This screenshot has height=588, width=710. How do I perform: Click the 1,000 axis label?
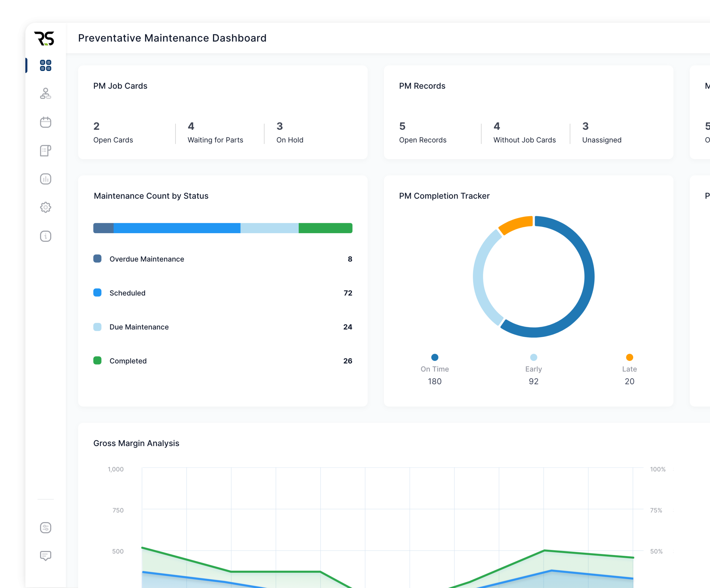click(x=116, y=469)
